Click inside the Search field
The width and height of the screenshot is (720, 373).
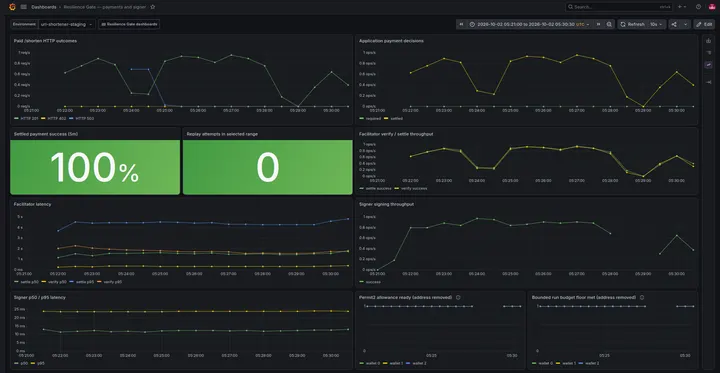click(x=619, y=7)
